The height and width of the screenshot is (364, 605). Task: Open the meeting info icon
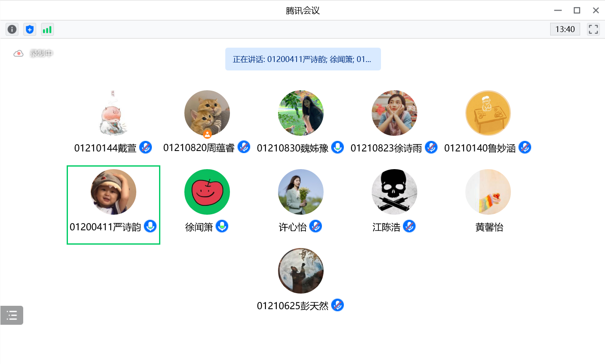(12, 29)
